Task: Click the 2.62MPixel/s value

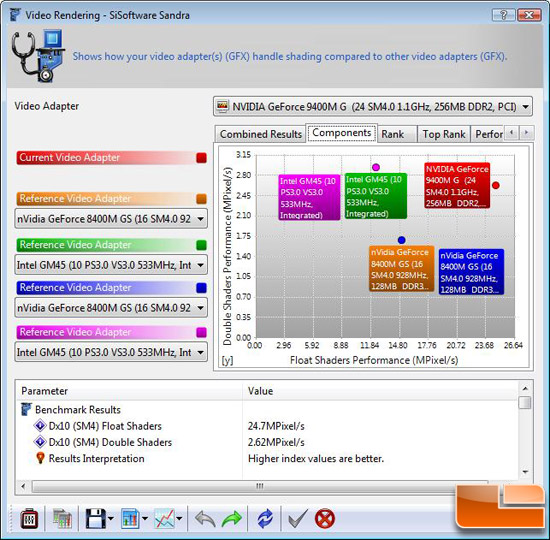Action: (x=276, y=442)
